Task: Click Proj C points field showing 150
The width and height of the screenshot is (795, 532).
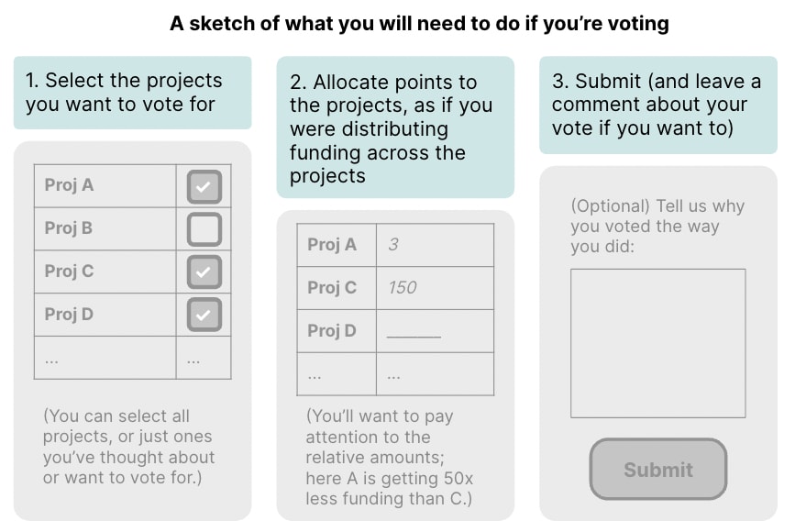Action: [x=435, y=288]
